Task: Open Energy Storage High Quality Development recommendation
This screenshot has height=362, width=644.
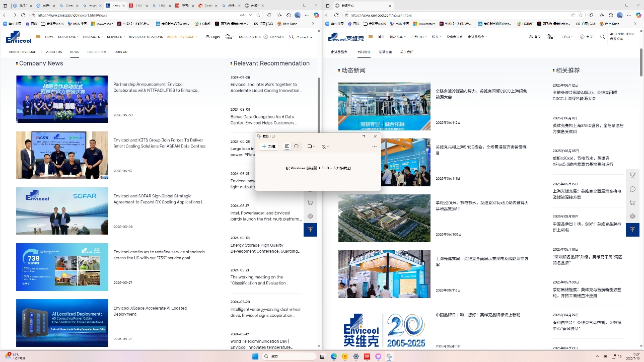Action: click(x=264, y=248)
